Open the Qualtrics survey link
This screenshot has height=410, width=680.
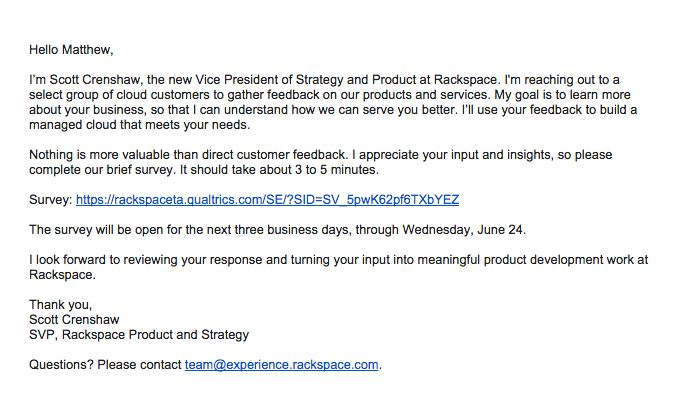point(267,200)
